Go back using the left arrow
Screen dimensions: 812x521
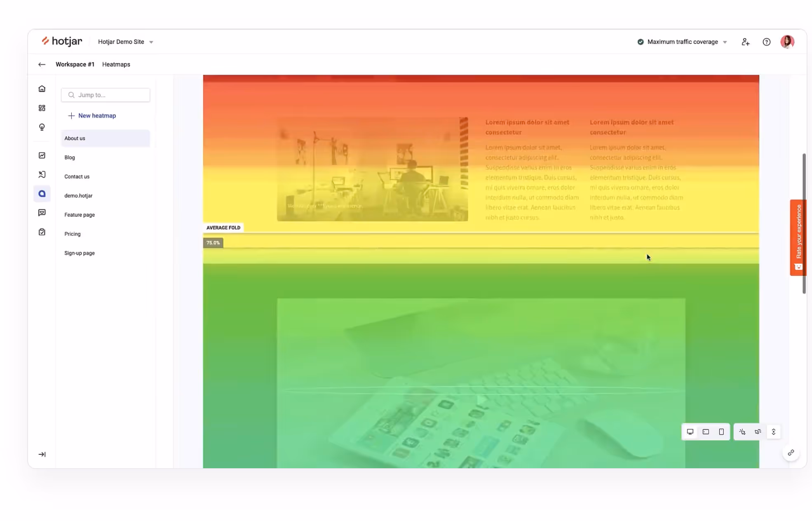click(x=42, y=64)
